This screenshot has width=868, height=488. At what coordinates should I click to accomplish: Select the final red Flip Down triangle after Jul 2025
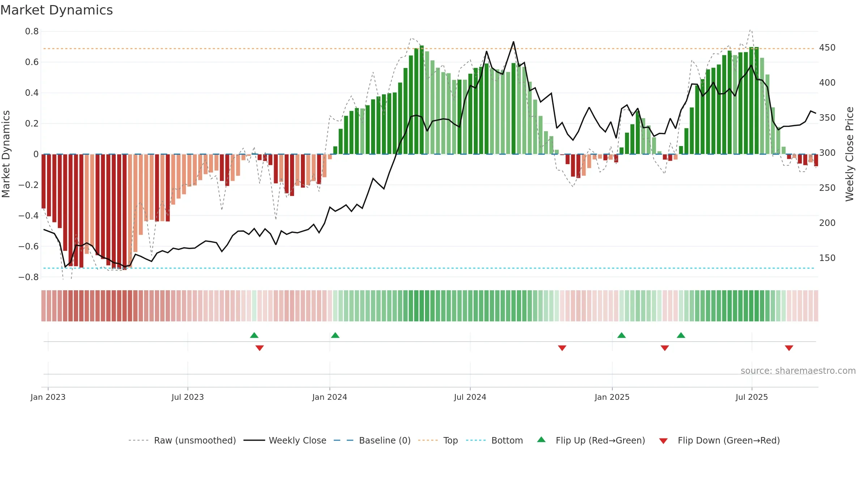point(789,348)
